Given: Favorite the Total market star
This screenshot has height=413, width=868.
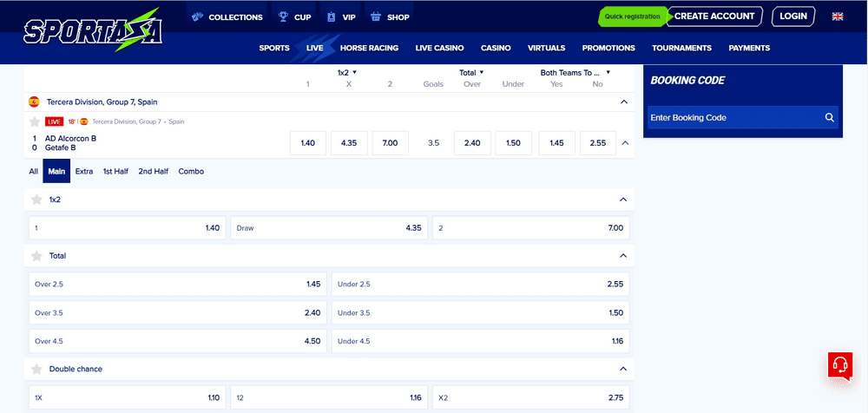Looking at the screenshot, I should point(36,256).
